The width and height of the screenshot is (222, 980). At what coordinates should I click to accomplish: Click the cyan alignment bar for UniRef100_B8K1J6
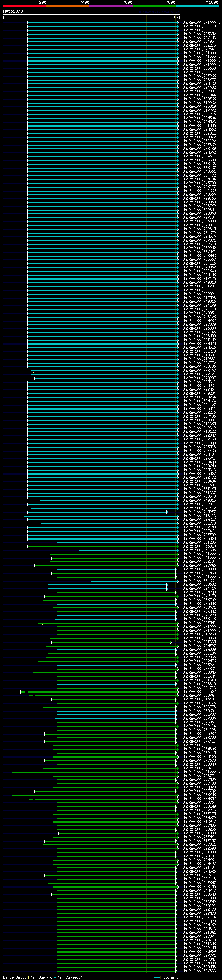click(x=116, y=619)
